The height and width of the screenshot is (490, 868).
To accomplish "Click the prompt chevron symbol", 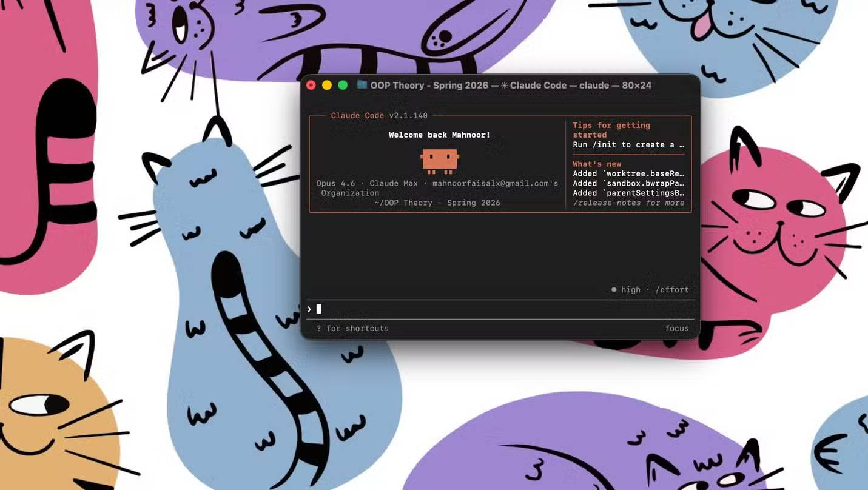I will [x=309, y=309].
